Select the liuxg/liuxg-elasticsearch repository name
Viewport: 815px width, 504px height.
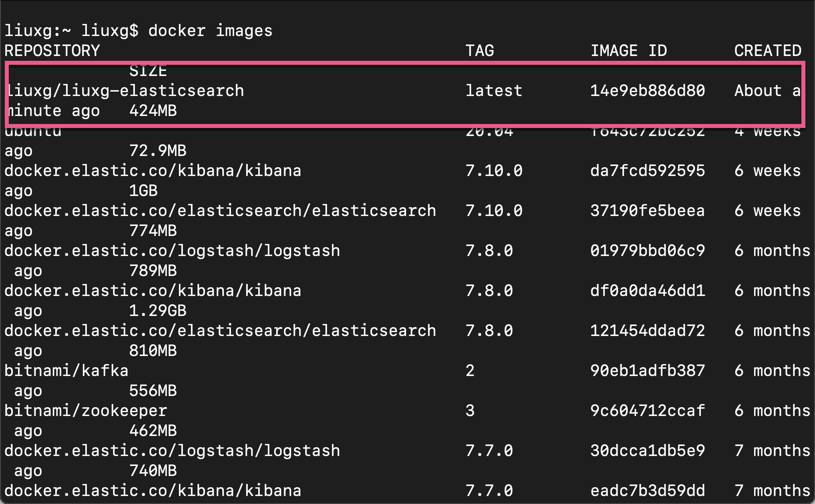[x=124, y=90]
